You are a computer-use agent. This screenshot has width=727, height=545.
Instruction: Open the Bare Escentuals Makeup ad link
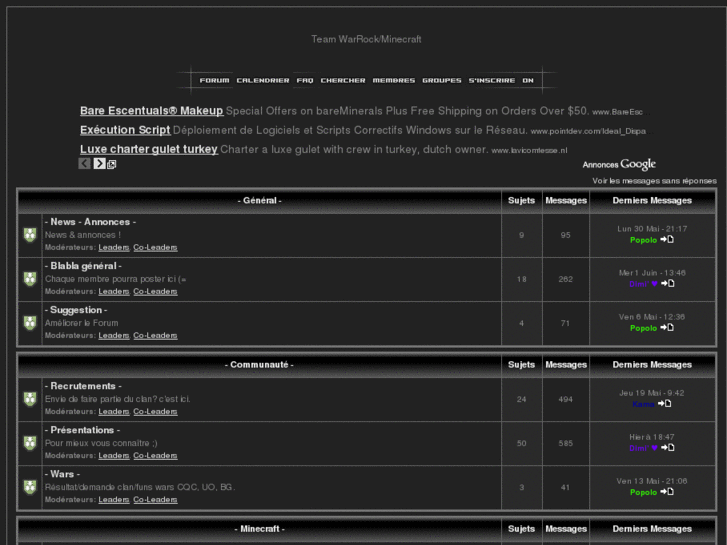(151, 111)
